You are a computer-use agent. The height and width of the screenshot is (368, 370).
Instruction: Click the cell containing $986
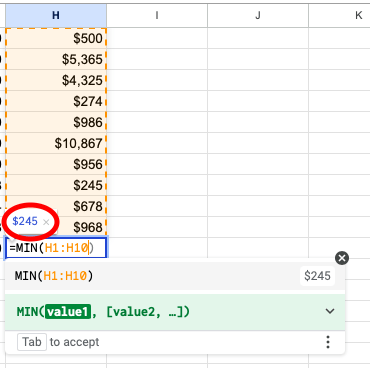point(56,122)
